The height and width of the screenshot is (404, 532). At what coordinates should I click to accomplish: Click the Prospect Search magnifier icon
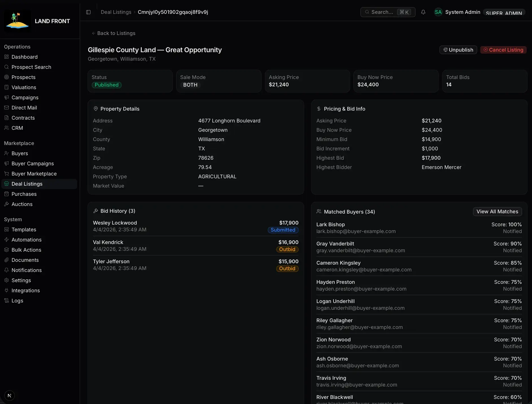[x=6, y=67]
